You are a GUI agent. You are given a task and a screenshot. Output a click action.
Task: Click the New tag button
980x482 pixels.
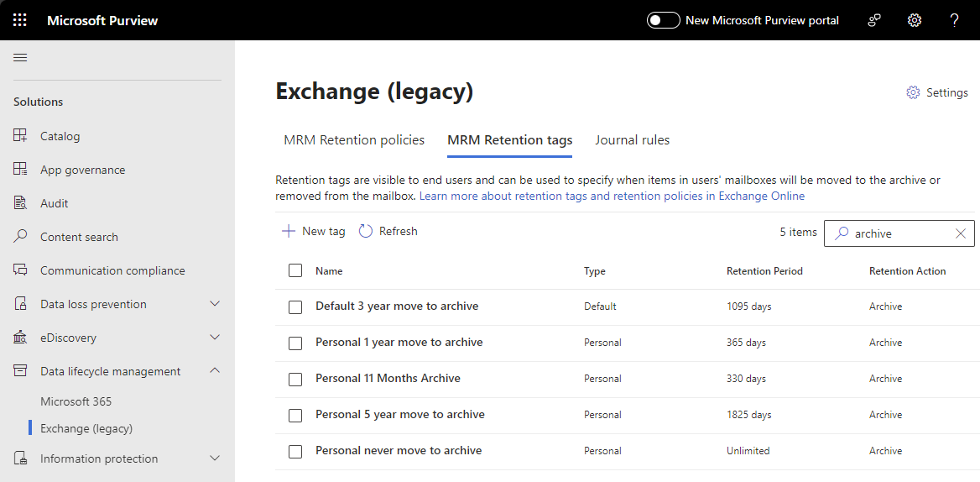313,231
